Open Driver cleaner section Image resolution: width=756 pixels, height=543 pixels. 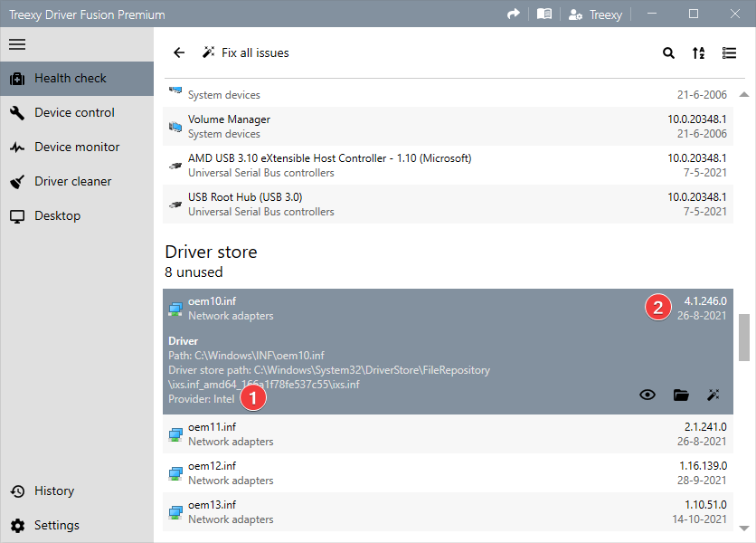click(77, 181)
